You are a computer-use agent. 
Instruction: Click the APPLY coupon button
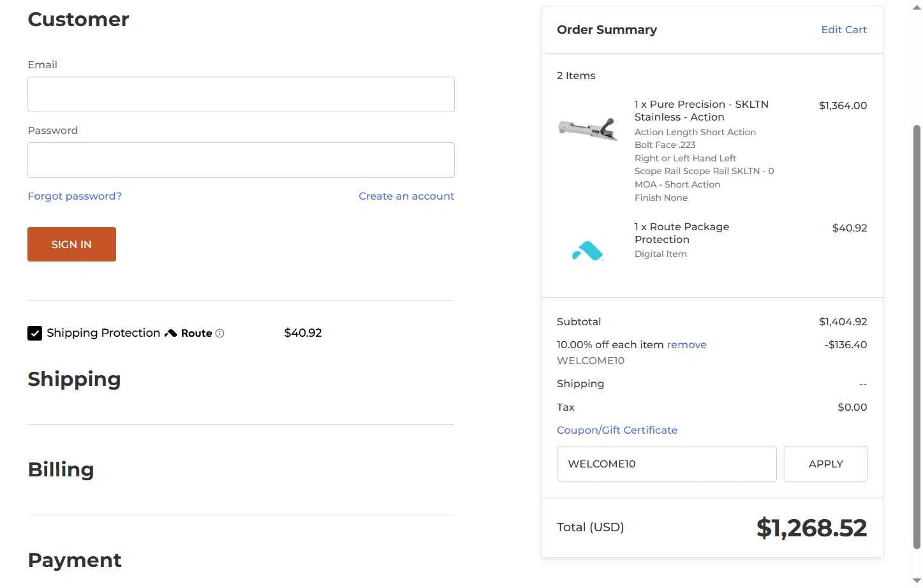point(826,464)
